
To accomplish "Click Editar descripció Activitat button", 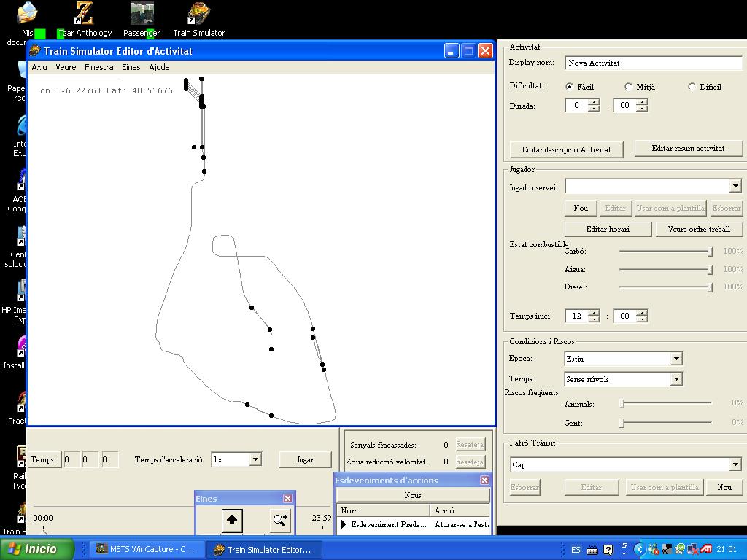I will click(x=566, y=149).
